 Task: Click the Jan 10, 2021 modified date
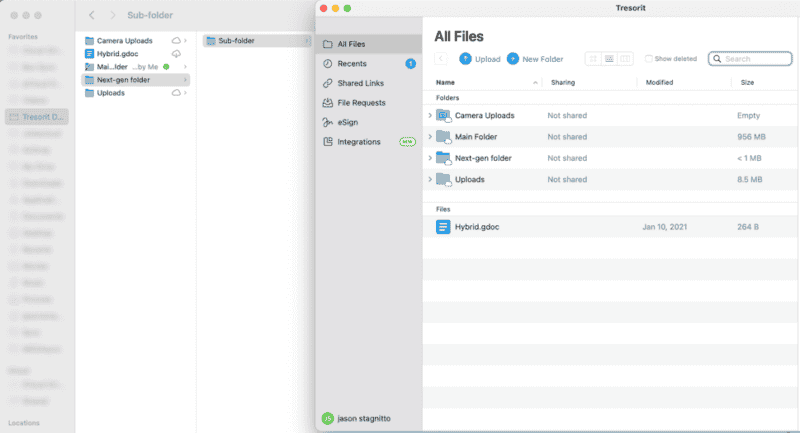(x=664, y=227)
